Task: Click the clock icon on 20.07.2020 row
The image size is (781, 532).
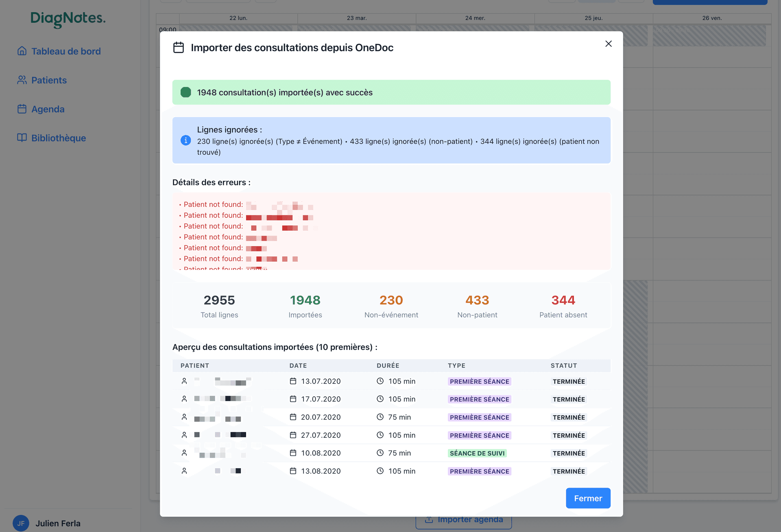Action: click(380, 417)
